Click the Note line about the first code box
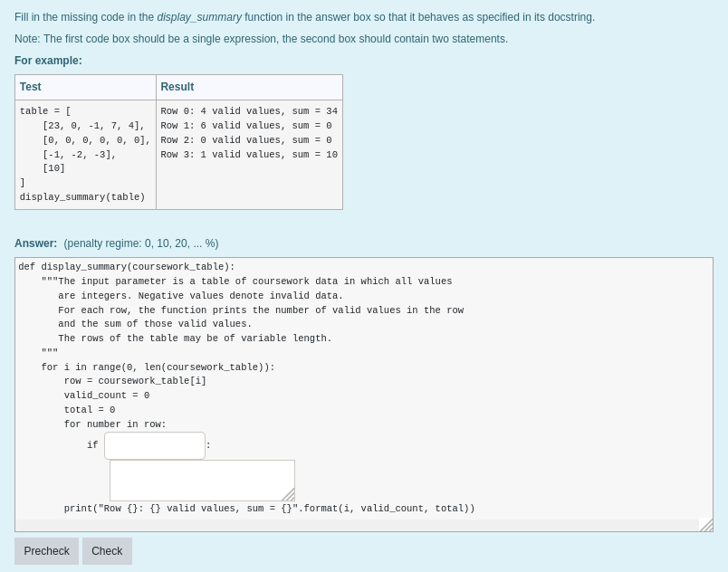Viewport: 728px width, 572px height. tap(261, 39)
